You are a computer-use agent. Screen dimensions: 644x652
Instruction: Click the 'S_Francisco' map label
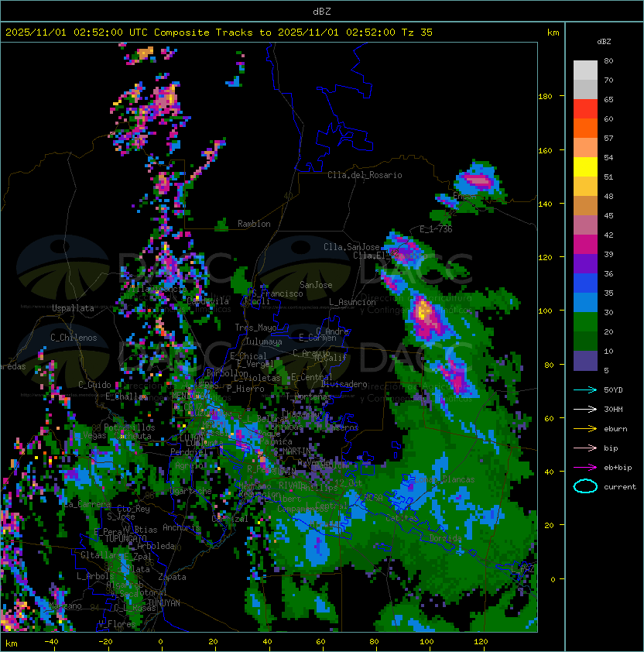277,293
